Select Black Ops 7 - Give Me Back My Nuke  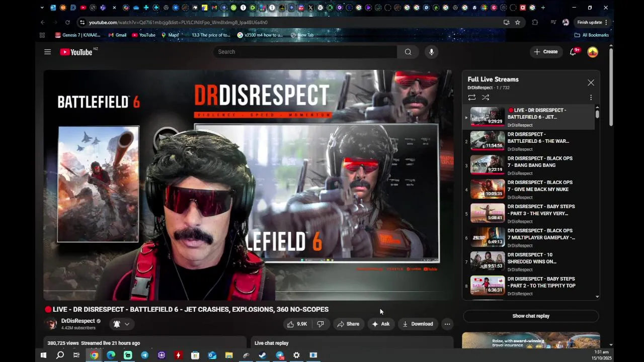(528, 190)
